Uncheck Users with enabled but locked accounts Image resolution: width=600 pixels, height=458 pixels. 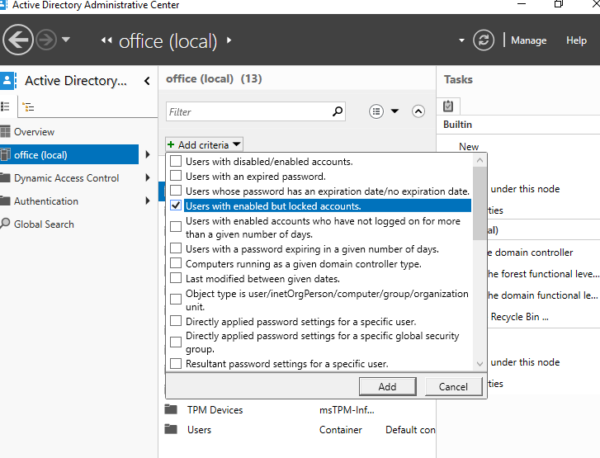pyautogui.click(x=176, y=206)
